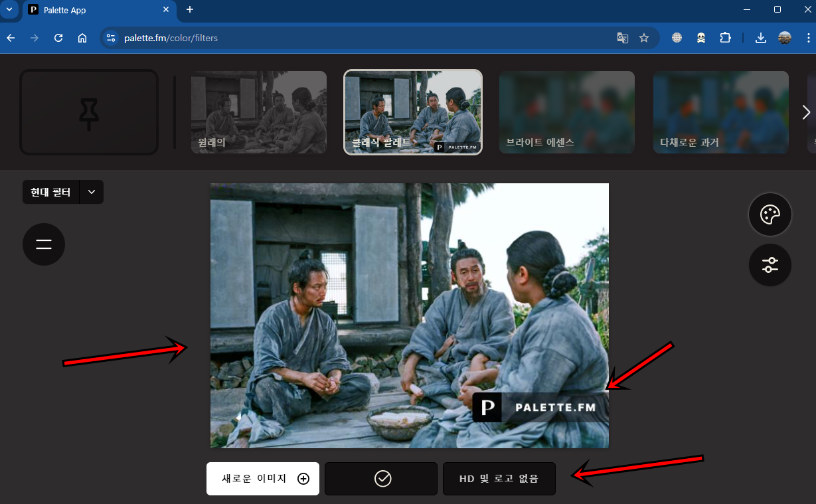Close the Palette App tab
The image size is (816, 504).
166,10
